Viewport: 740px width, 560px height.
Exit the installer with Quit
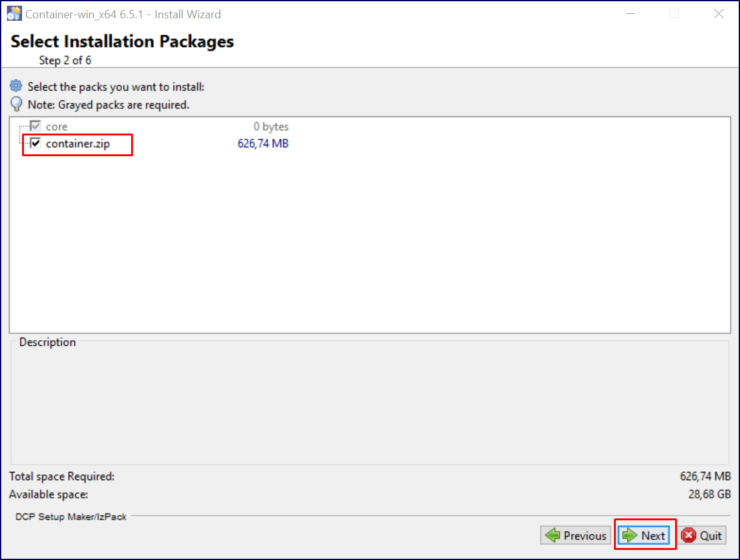702,535
